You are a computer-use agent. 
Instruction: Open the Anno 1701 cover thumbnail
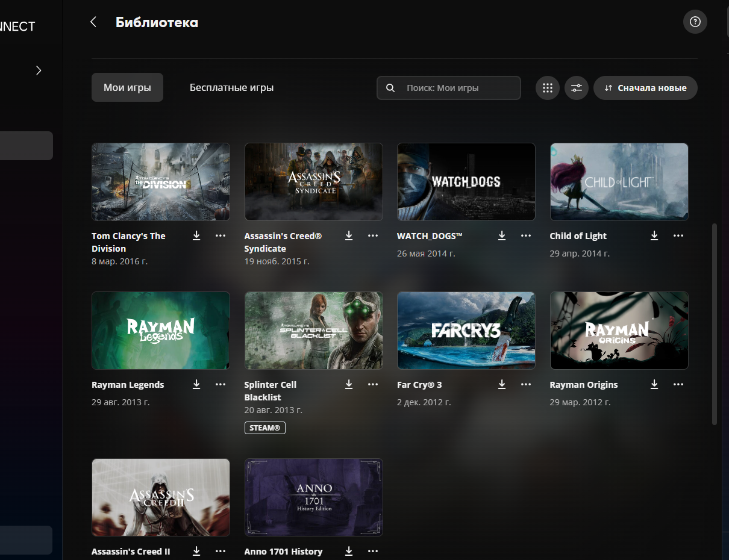point(313,497)
